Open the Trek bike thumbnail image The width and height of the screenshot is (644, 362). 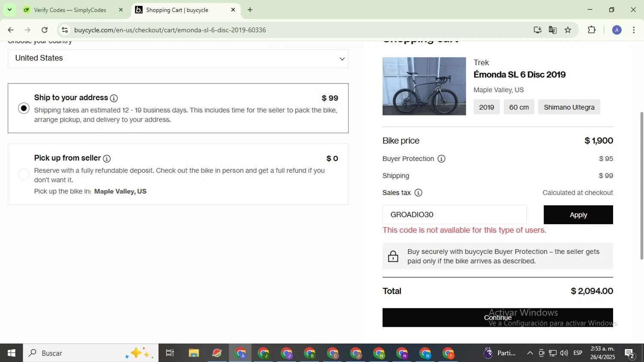(x=424, y=86)
